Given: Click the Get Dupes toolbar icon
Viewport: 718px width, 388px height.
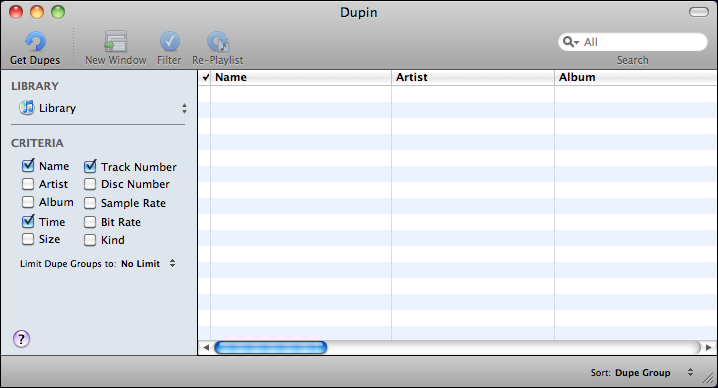Looking at the screenshot, I should pos(35,42).
